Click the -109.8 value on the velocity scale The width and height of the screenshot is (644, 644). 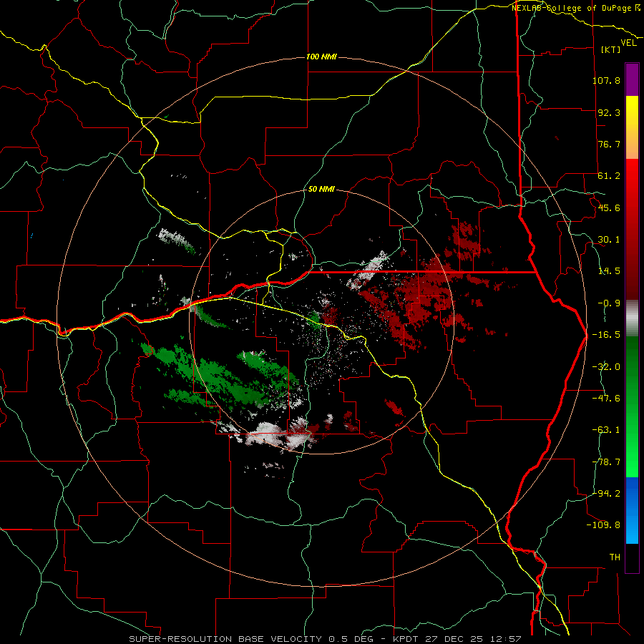(603, 525)
